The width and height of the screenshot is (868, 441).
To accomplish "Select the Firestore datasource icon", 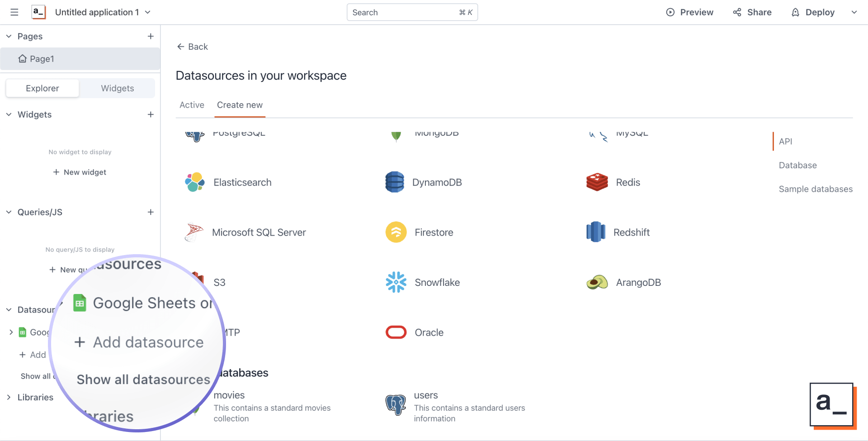I will [396, 232].
